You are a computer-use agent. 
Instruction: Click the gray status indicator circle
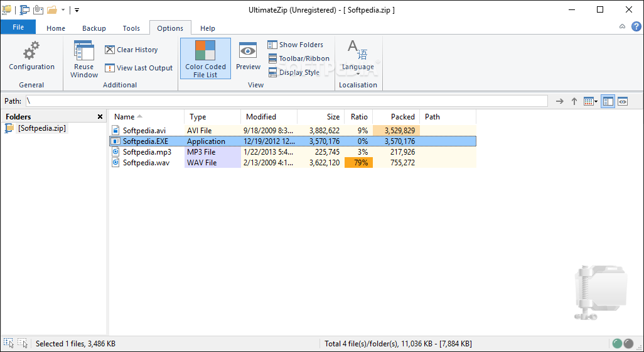pyautogui.click(x=629, y=344)
